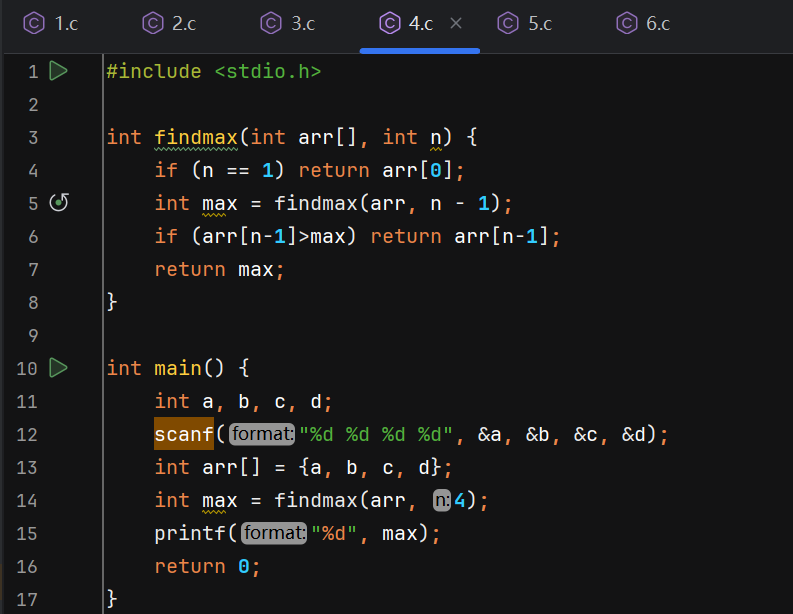
Task: Click the C file icon on 3.c tab
Action: pos(271,23)
